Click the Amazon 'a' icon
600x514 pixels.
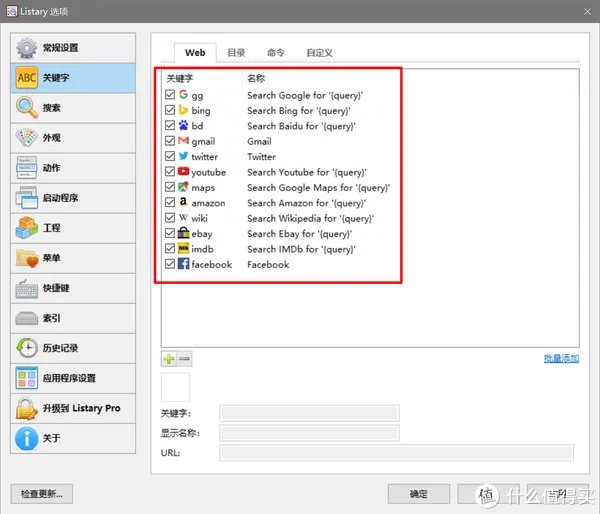pyautogui.click(x=183, y=202)
